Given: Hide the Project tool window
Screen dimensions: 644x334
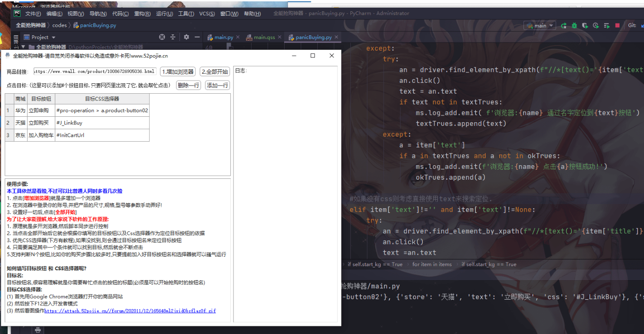Looking at the screenshot, I should coord(197,37).
